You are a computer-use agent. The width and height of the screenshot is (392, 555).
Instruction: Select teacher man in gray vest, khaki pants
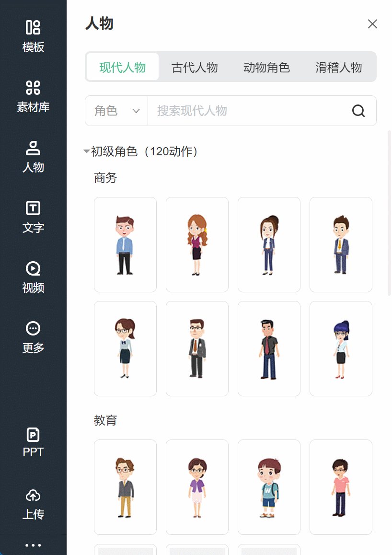(125, 487)
